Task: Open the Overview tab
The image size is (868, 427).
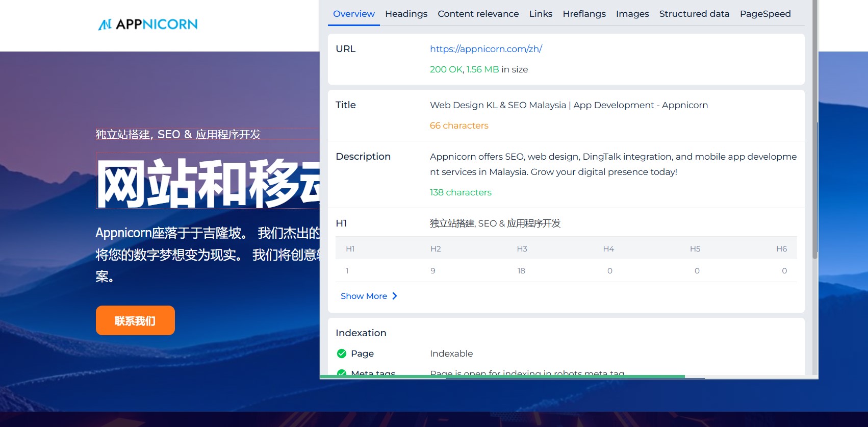Action: tap(353, 14)
